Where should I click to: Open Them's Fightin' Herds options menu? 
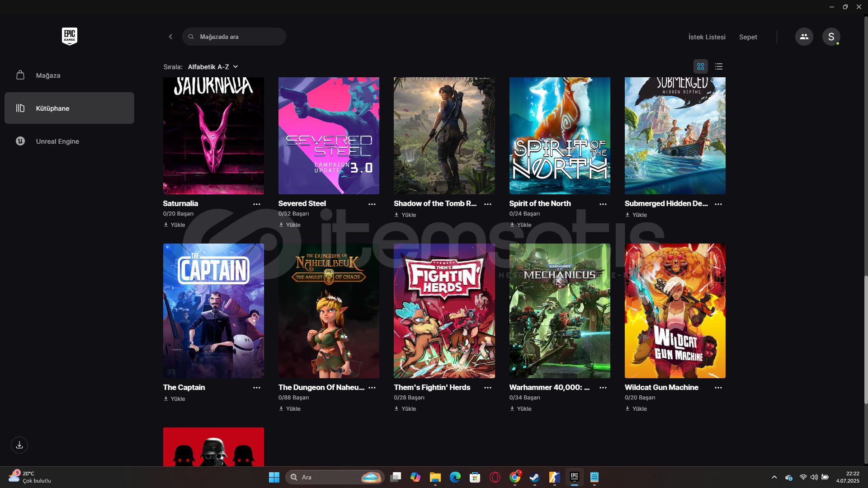(488, 388)
